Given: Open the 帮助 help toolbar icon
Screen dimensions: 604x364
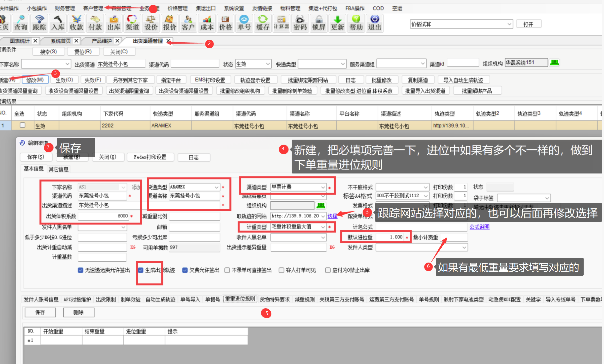Looking at the screenshot, I should pos(356,23).
